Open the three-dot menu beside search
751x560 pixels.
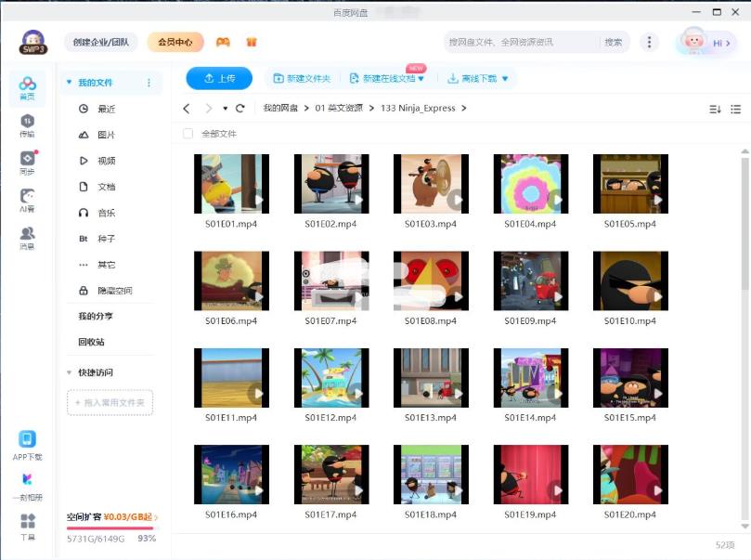[x=649, y=42]
